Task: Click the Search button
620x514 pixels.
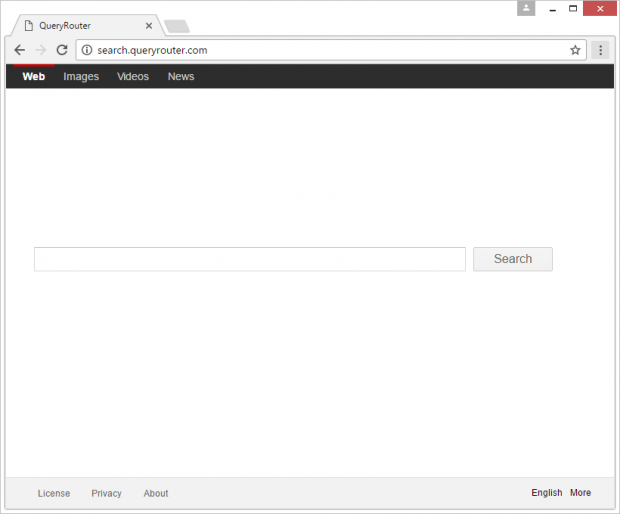Action: [x=513, y=259]
